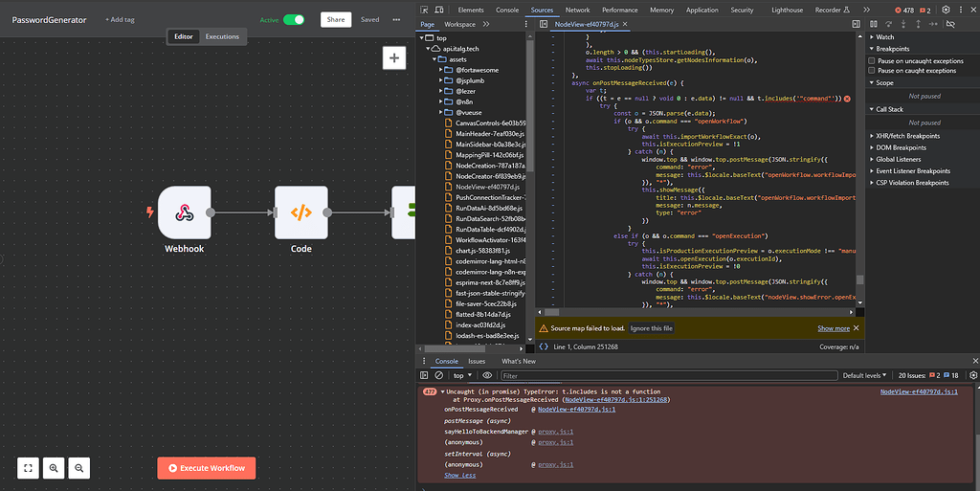Open the add node plus button

pos(393,58)
